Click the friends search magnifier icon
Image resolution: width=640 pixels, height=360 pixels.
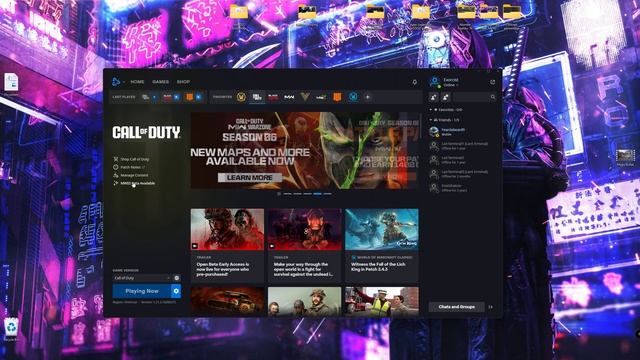coord(493,97)
